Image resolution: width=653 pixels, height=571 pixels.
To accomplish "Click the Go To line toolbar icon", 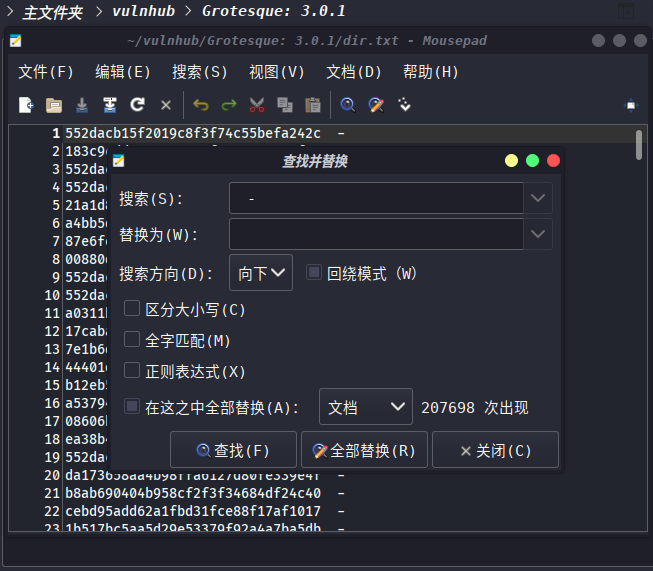I will [x=404, y=105].
